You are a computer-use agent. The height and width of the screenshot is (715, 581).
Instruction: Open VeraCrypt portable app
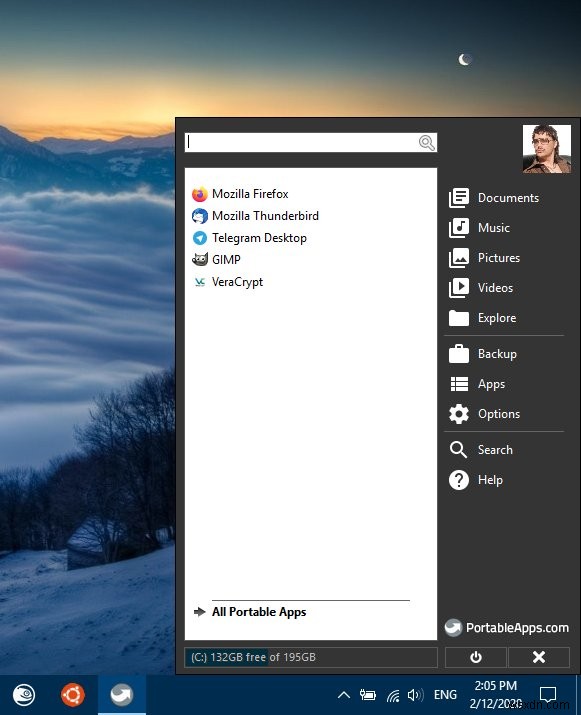[228, 282]
